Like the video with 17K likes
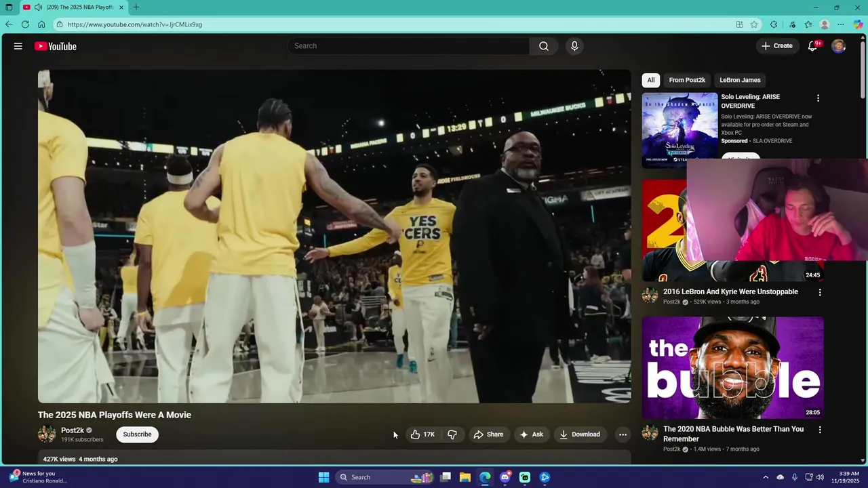The height and width of the screenshot is (488, 868). click(422, 434)
